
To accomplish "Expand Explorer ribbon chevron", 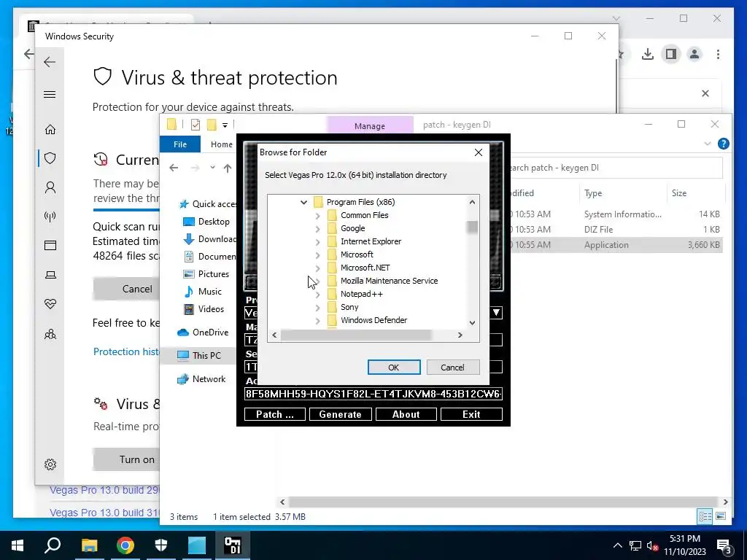I will pyautogui.click(x=708, y=144).
